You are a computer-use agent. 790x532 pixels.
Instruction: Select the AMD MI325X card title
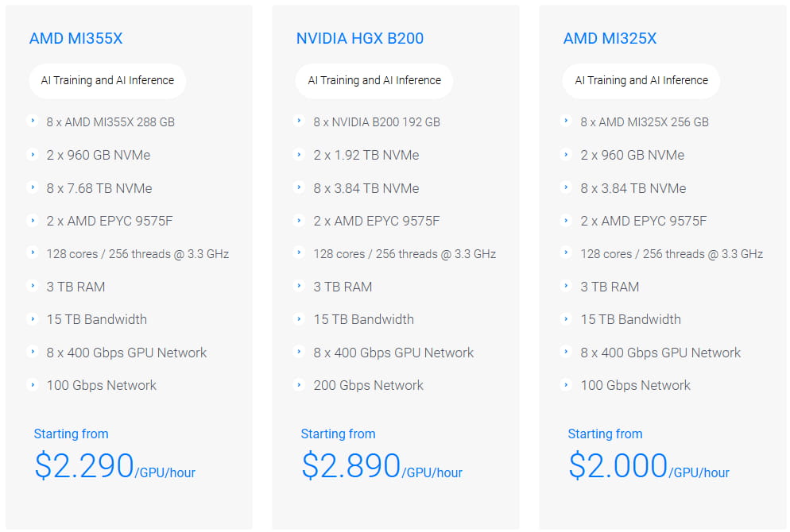tap(610, 38)
